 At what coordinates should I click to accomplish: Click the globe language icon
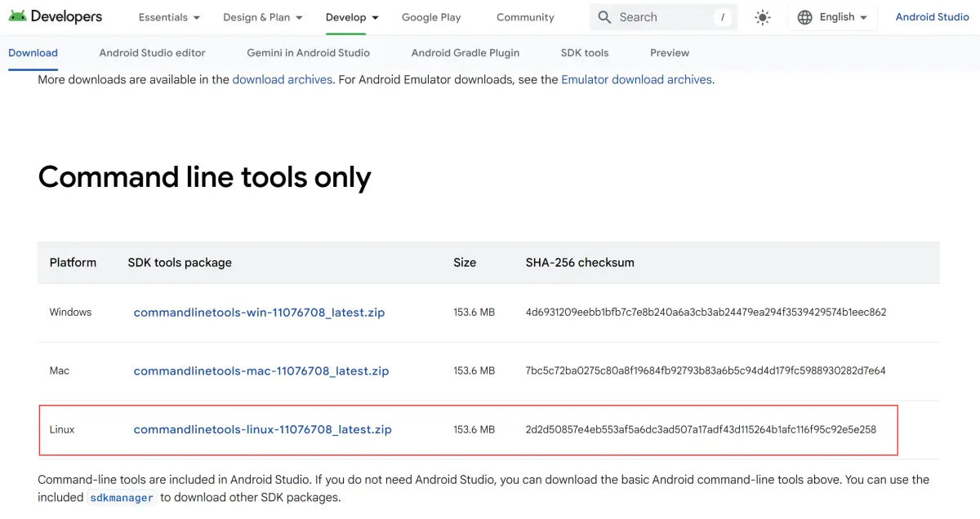[805, 17]
